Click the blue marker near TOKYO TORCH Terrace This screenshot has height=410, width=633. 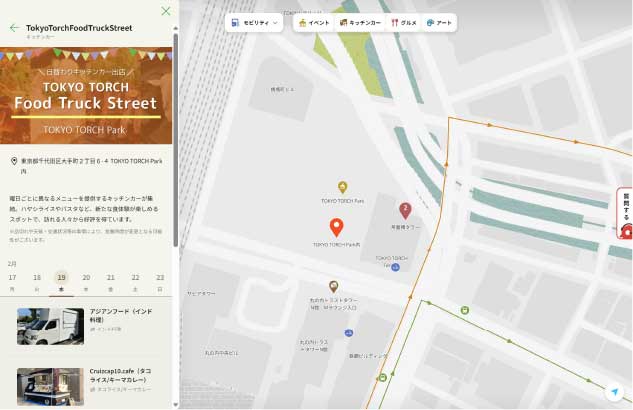[x=396, y=267]
